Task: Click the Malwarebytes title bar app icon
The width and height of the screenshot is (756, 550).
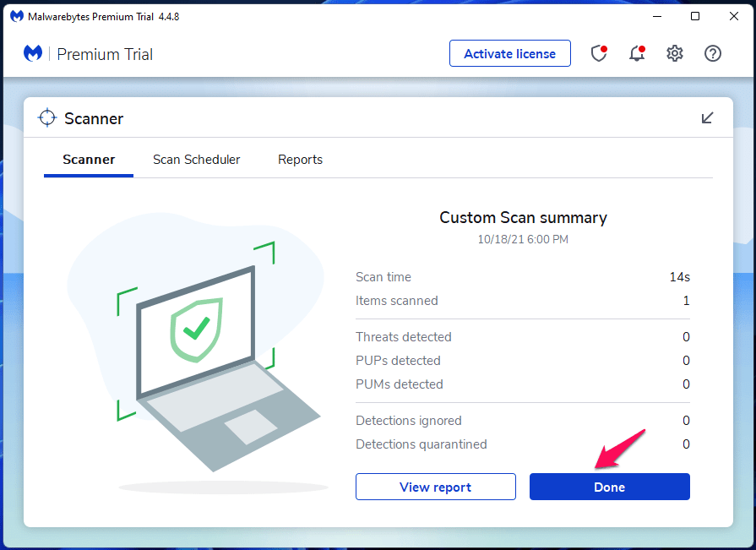Action: pos(17,16)
